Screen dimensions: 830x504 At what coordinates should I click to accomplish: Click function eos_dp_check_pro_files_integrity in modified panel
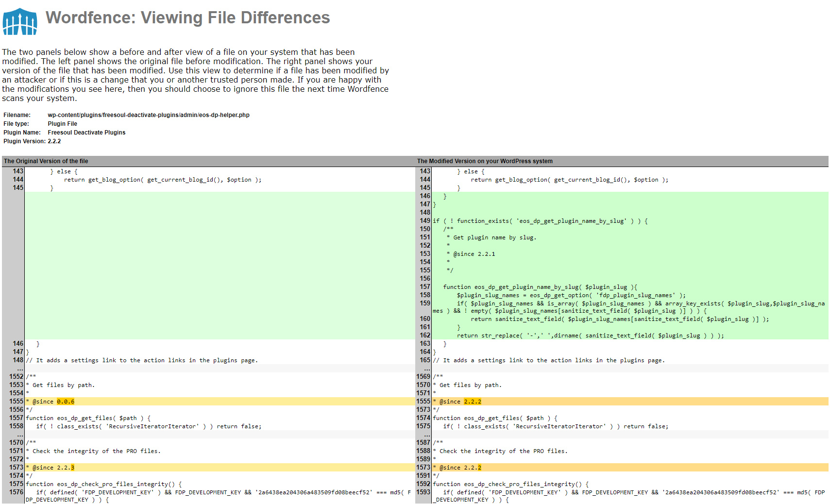[511, 484]
